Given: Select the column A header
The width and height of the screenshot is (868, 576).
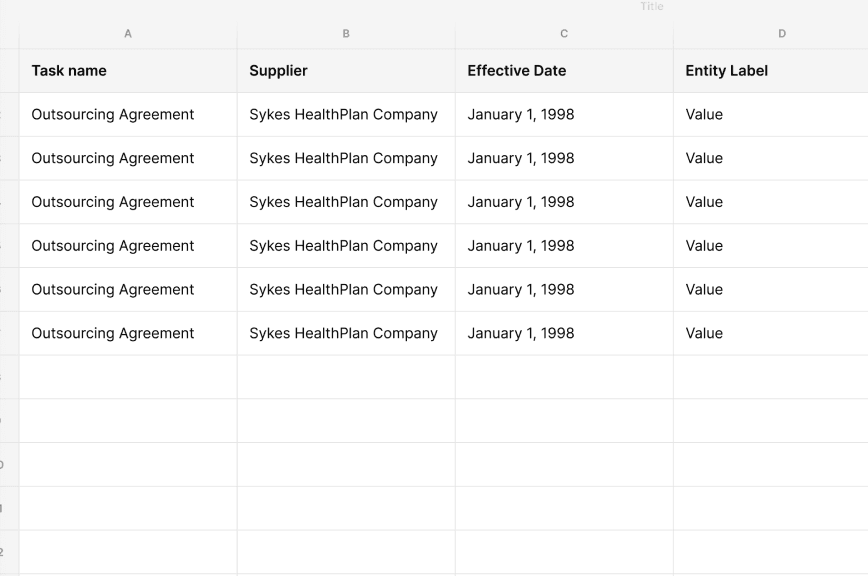Looking at the screenshot, I should [128, 34].
